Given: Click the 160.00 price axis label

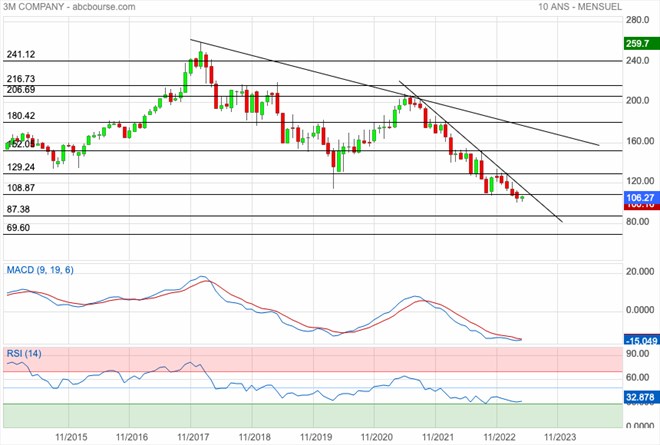Looking at the screenshot, I should (640, 141).
